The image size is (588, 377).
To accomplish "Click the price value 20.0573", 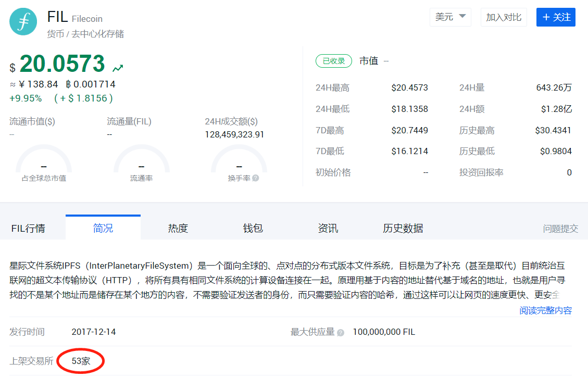I will (62, 64).
